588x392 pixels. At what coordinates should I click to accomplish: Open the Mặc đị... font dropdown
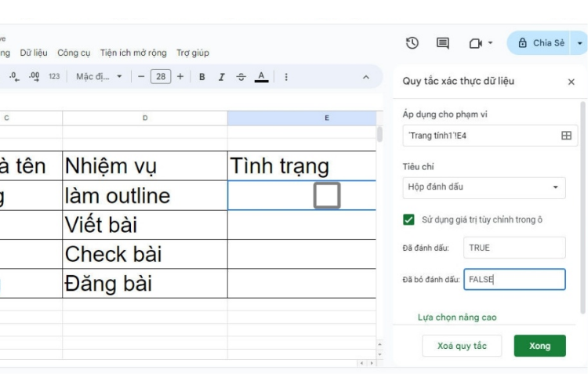[99, 77]
